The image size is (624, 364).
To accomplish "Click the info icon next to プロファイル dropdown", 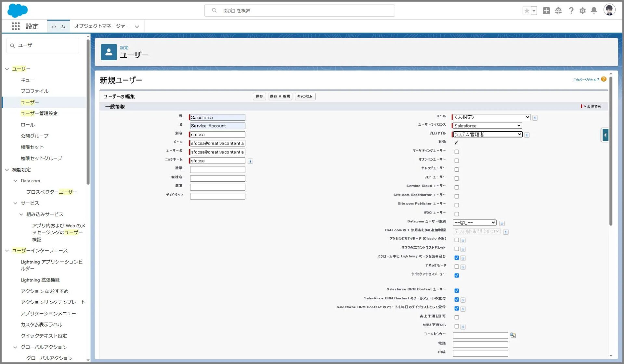I will 527,135.
